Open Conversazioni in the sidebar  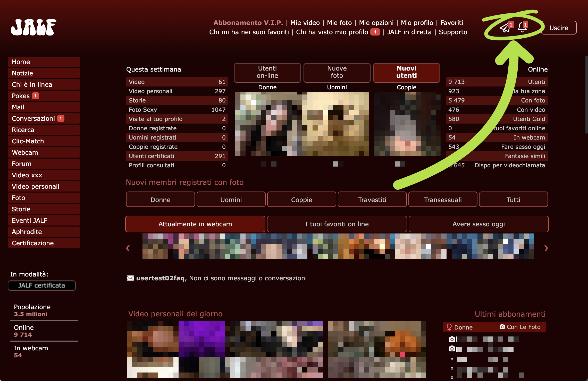pyautogui.click(x=44, y=118)
